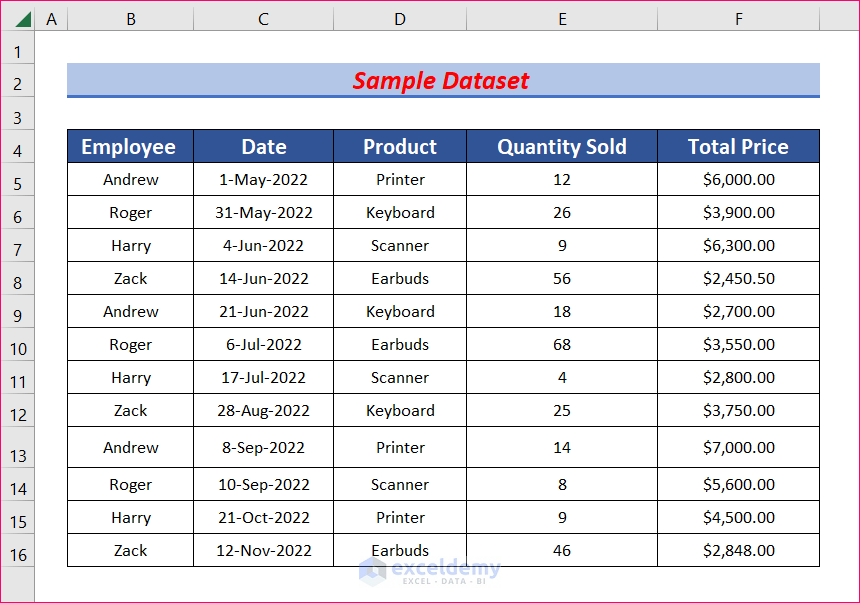Click Scanner in the 17-Jul-2022 row
This screenshot has width=860, height=603.
400,377
